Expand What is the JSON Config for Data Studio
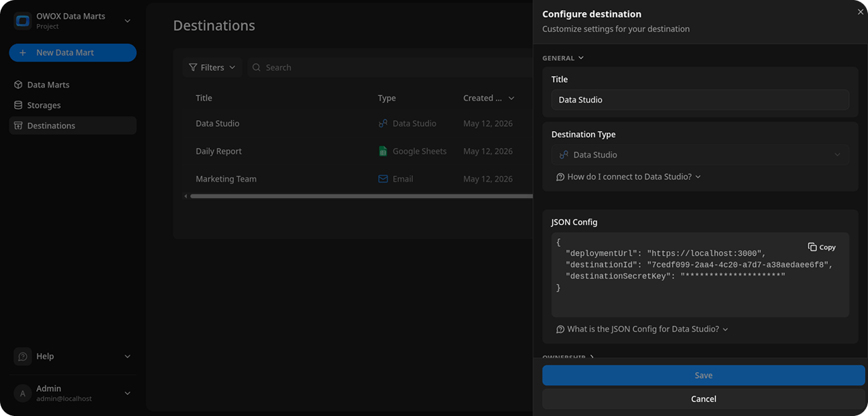This screenshot has height=416, width=868. (x=642, y=329)
